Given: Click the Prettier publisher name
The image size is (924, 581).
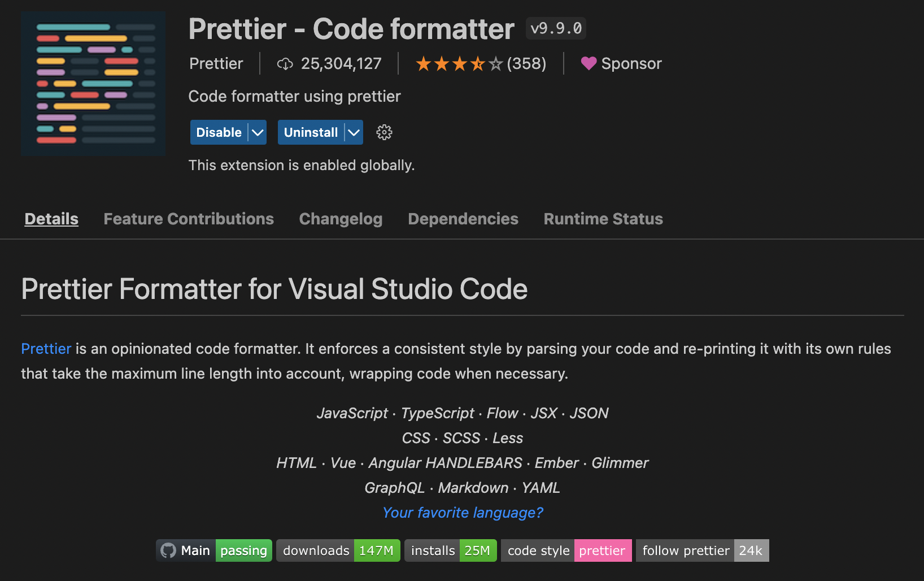Looking at the screenshot, I should coord(216,63).
